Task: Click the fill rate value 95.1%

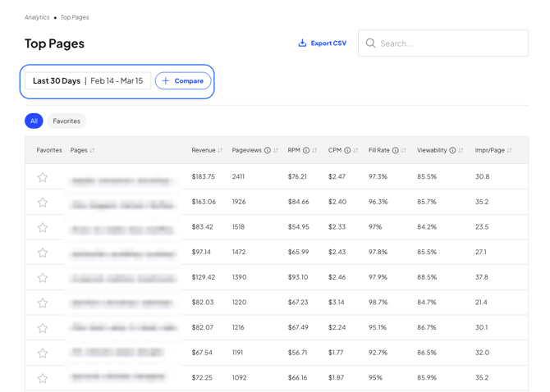Action: coord(378,327)
